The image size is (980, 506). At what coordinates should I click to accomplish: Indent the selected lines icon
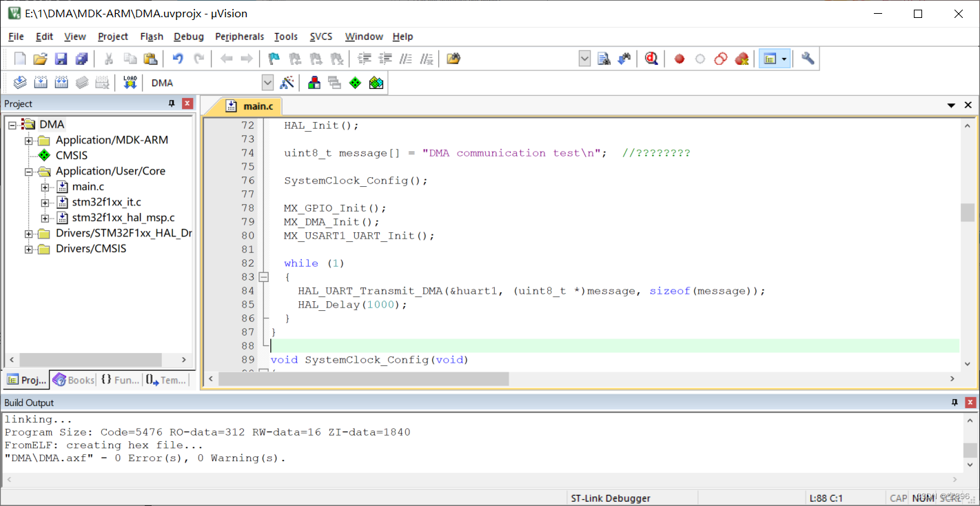pyautogui.click(x=365, y=59)
